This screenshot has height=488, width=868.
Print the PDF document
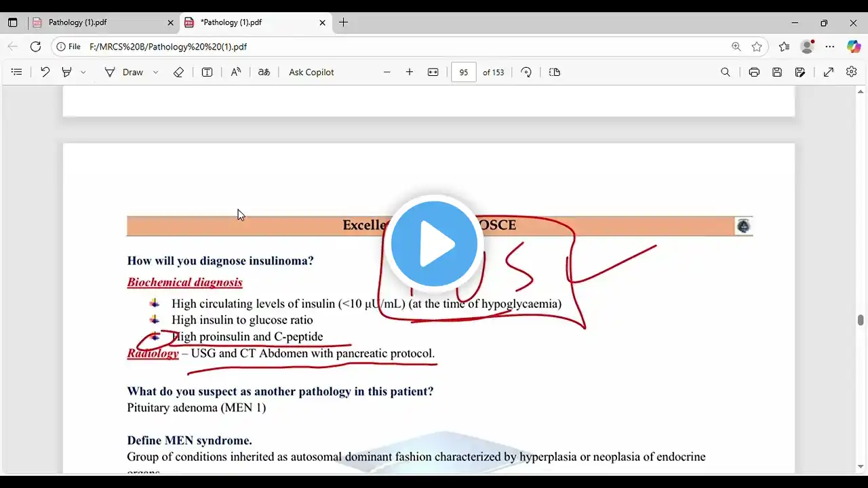point(754,72)
